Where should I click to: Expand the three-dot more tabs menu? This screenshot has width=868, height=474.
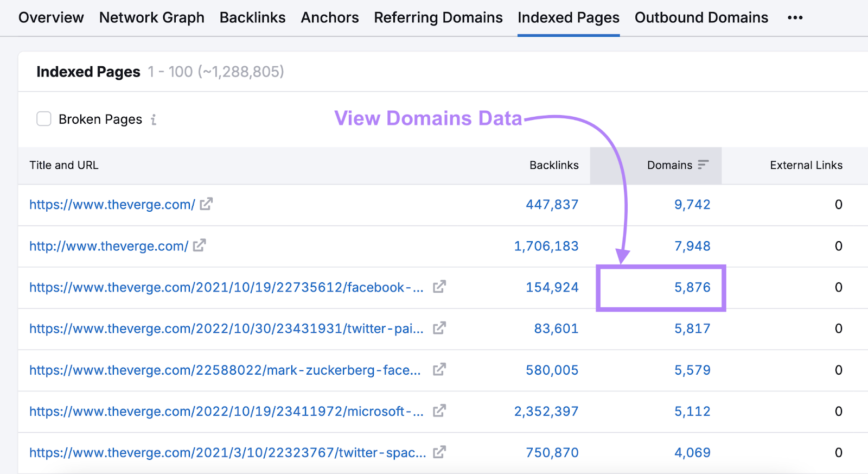795,18
